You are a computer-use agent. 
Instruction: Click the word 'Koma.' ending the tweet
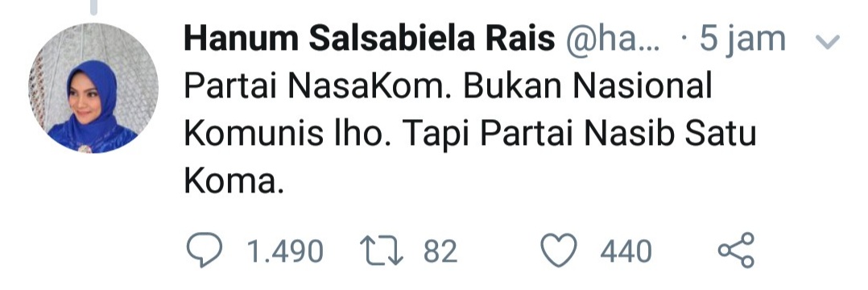234,181
